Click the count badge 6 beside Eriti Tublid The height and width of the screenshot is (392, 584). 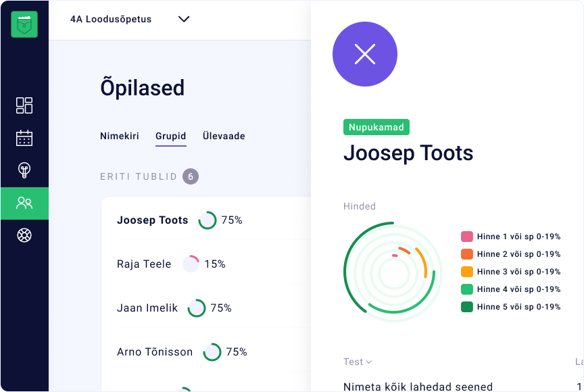tap(191, 176)
